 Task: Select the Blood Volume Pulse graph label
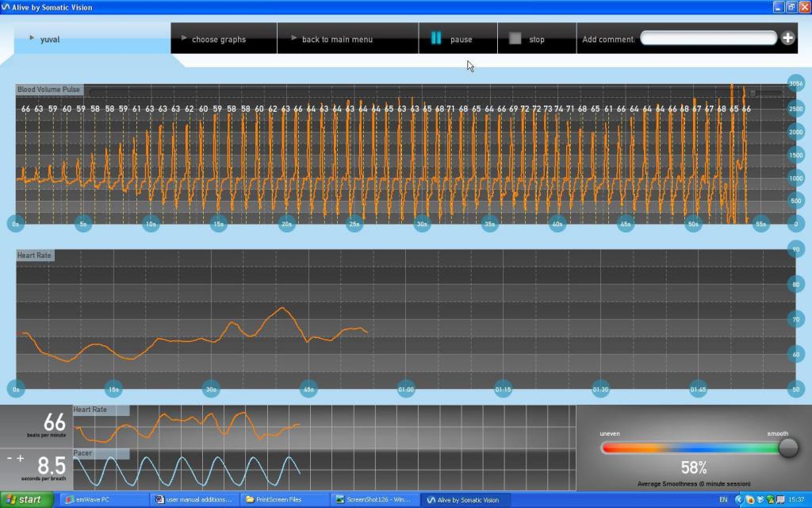[x=48, y=90]
